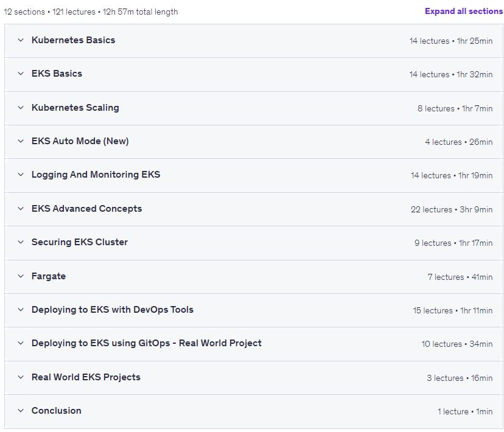Expand the Kubernetes Scaling chevron arrow
Viewport: 504px width, 432px height.
pos(21,108)
